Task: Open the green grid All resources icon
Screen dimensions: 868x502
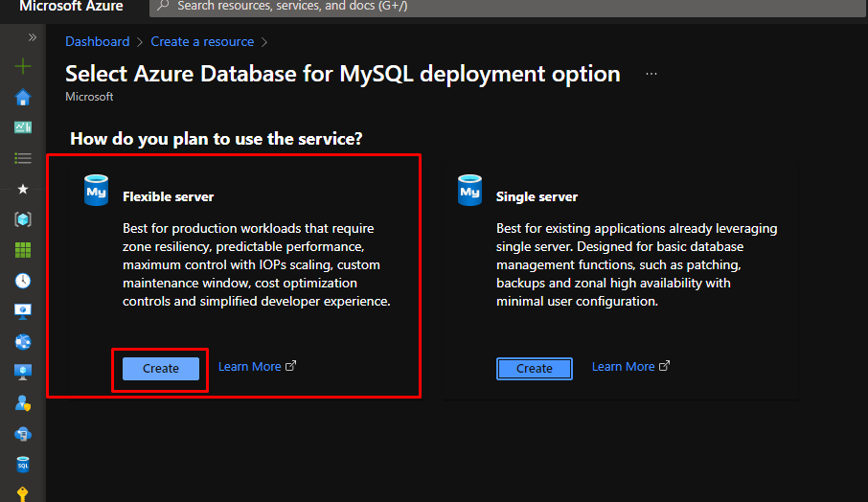Action: tap(23, 250)
